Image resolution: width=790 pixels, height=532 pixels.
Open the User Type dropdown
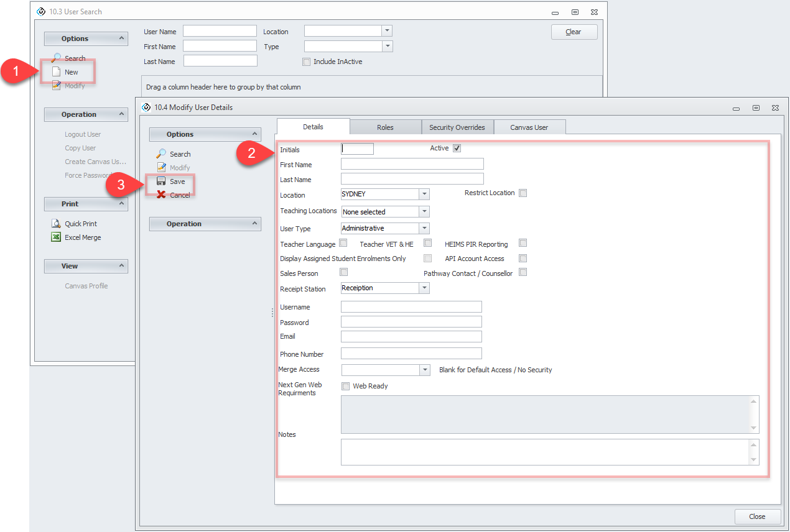[x=424, y=229]
